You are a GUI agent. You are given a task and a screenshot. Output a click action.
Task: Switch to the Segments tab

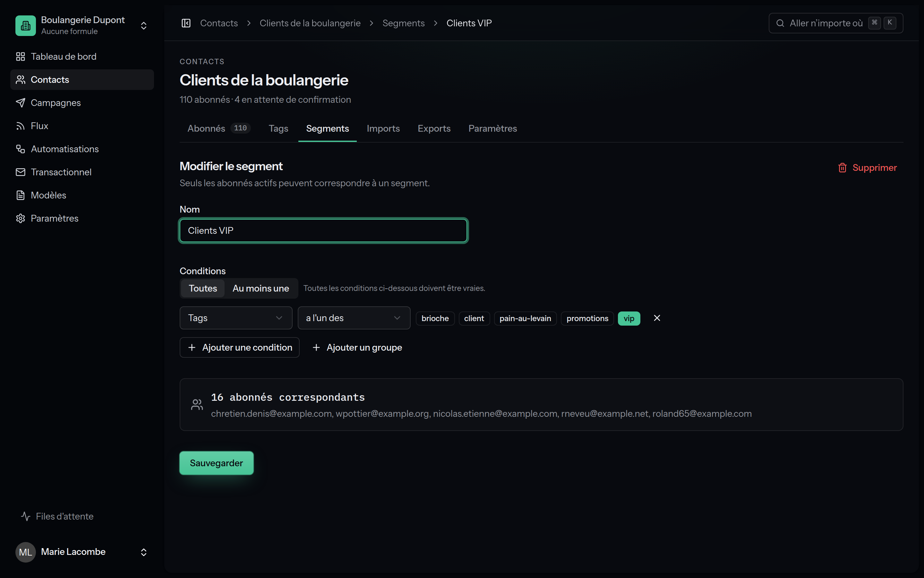point(327,128)
